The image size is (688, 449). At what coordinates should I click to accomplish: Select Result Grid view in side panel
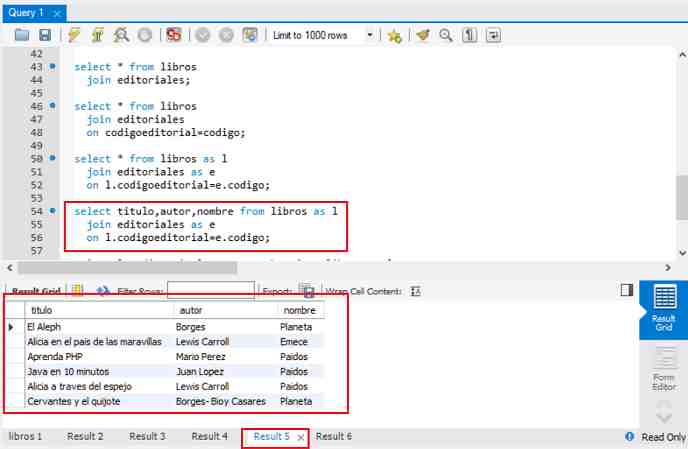[x=664, y=309]
